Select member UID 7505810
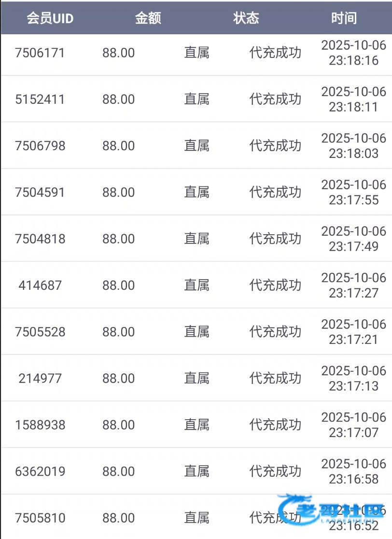Viewport: 392px width, 539px height. click(40, 518)
